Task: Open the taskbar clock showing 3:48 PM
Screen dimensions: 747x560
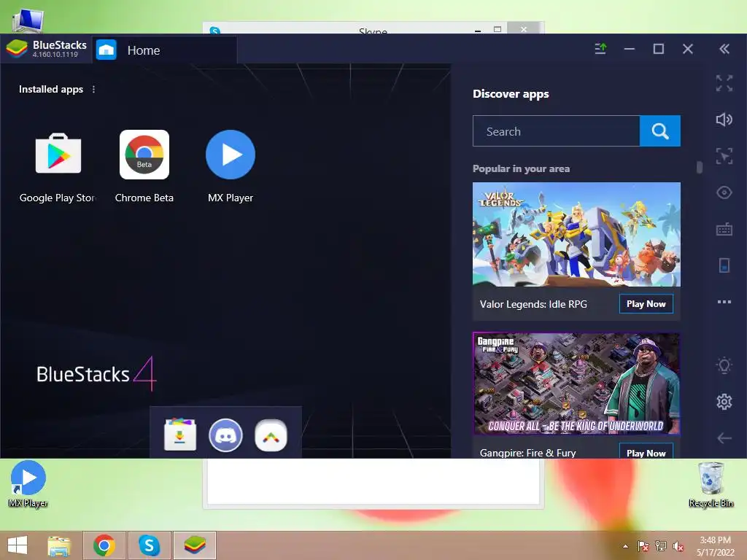Action: [x=715, y=546]
